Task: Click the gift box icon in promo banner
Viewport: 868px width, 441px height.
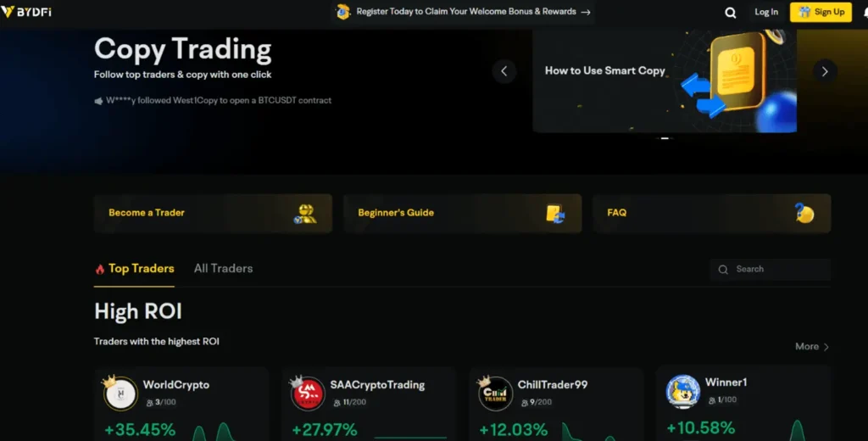Action: point(343,12)
